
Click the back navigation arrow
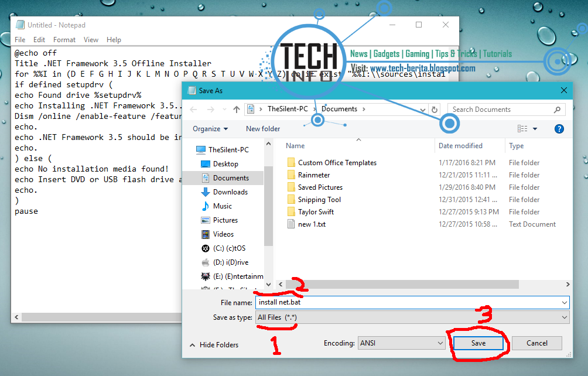(x=193, y=108)
